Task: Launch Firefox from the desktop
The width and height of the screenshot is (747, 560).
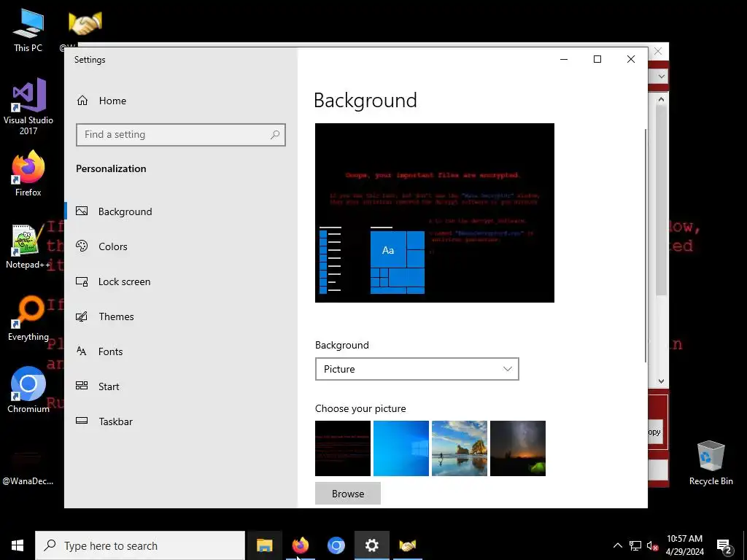Action: tap(28, 174)
